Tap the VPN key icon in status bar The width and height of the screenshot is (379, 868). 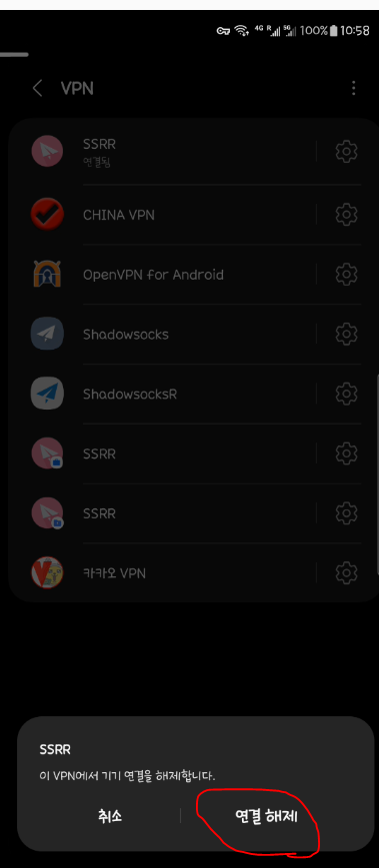[x=223, y=30]
